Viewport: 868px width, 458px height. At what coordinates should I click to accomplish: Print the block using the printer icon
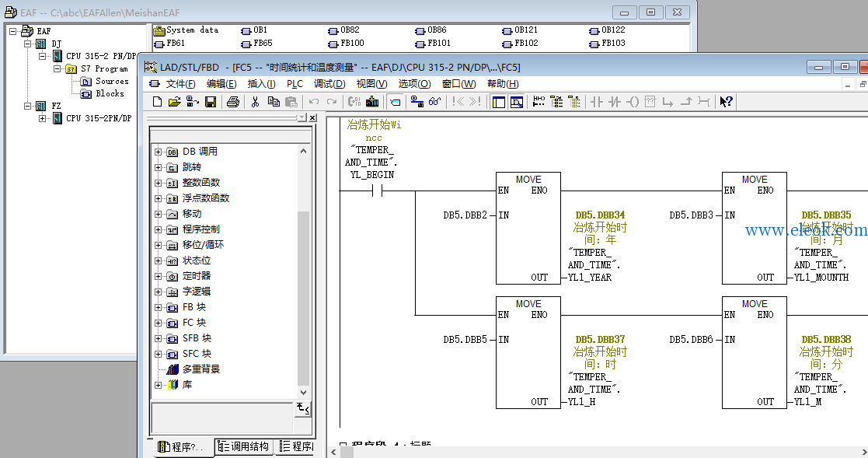(x=233, y=102)
